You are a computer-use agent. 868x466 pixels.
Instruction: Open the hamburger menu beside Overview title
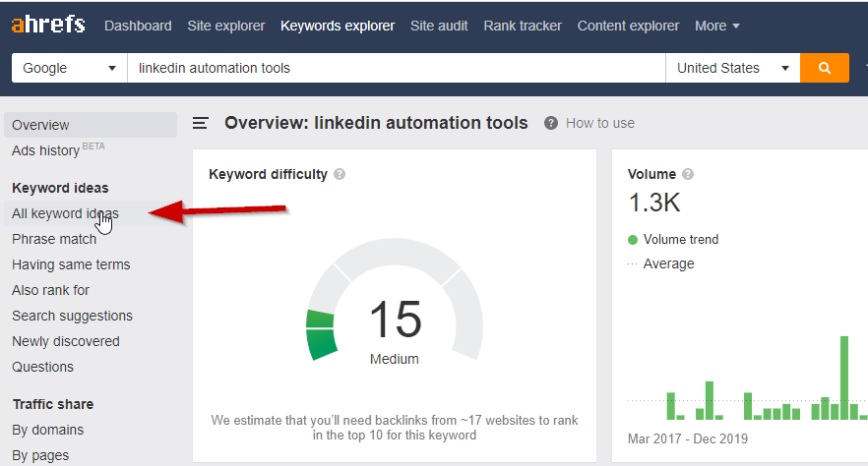tap(201, 123)
